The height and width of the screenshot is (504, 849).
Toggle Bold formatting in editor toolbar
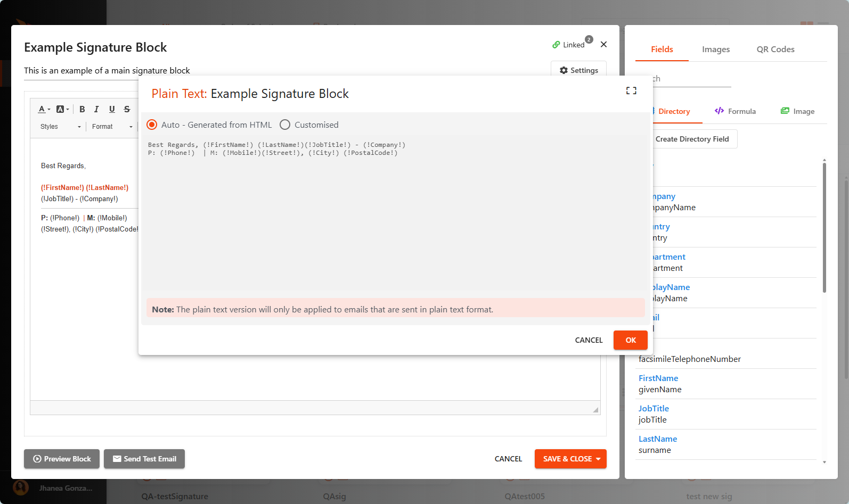pyautogui.click(x=82, y=109)
